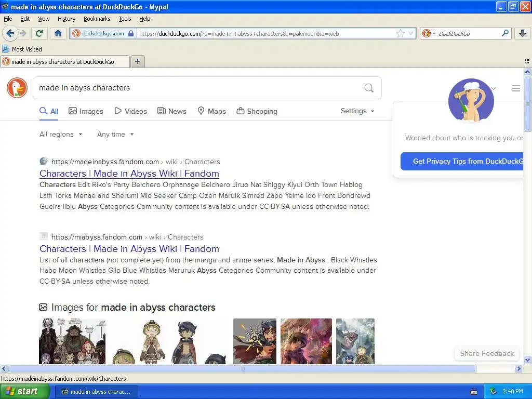Select the 'made in abyss characters' browser tab
The width and height of the screenshot is (532, 399).
tap(65, 61)
